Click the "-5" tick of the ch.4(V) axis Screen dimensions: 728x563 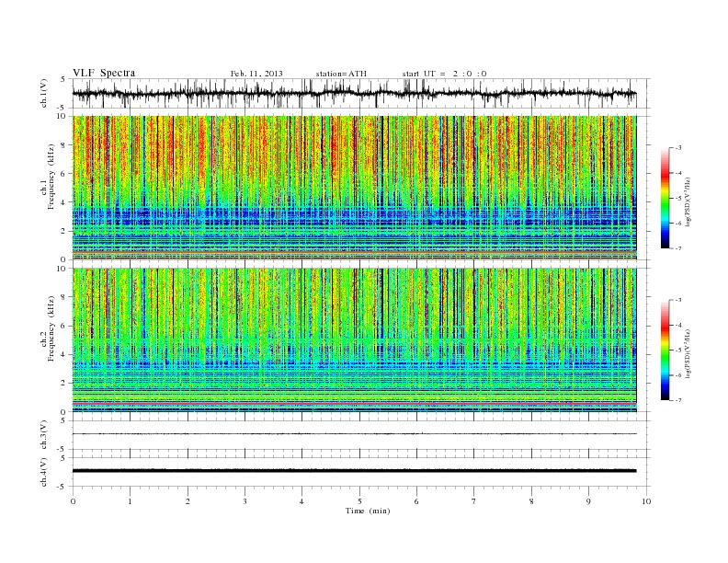[x=63, y=487]
